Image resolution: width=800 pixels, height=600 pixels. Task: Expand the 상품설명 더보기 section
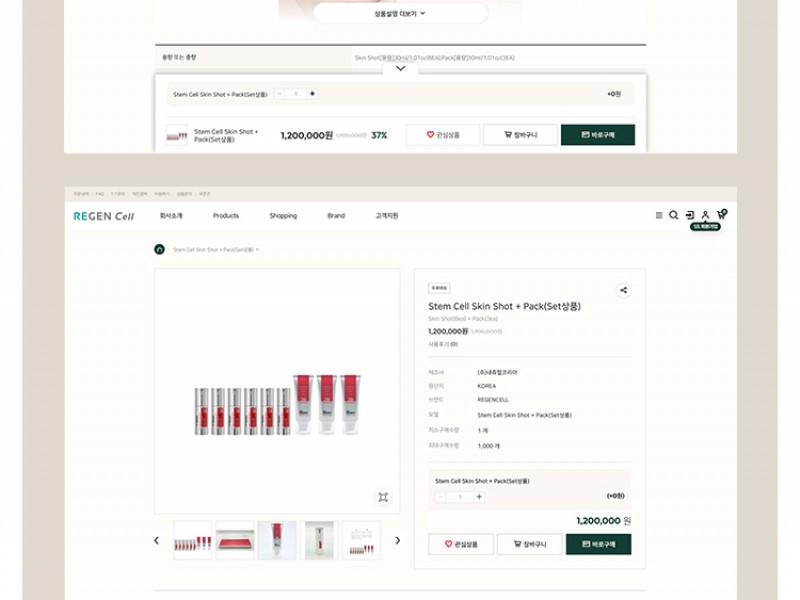pyautogui.click(x=400, y=14)
